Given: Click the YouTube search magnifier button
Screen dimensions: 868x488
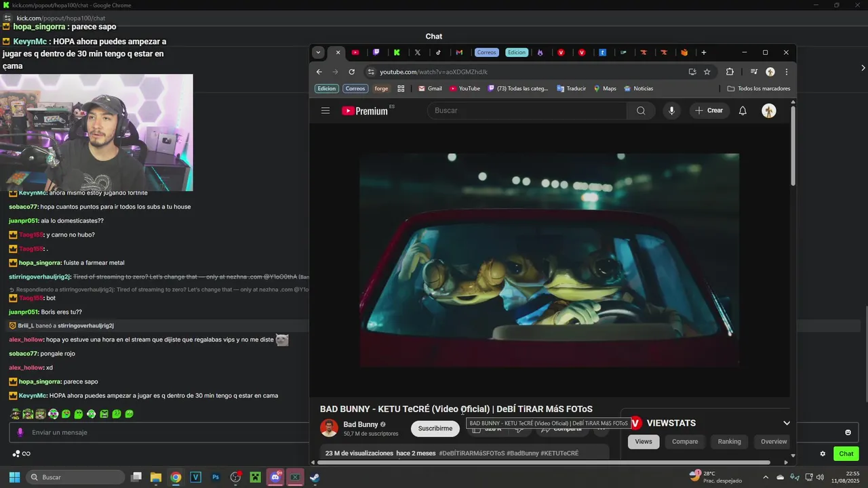Looking at the screenshot, I should [641, 110].
